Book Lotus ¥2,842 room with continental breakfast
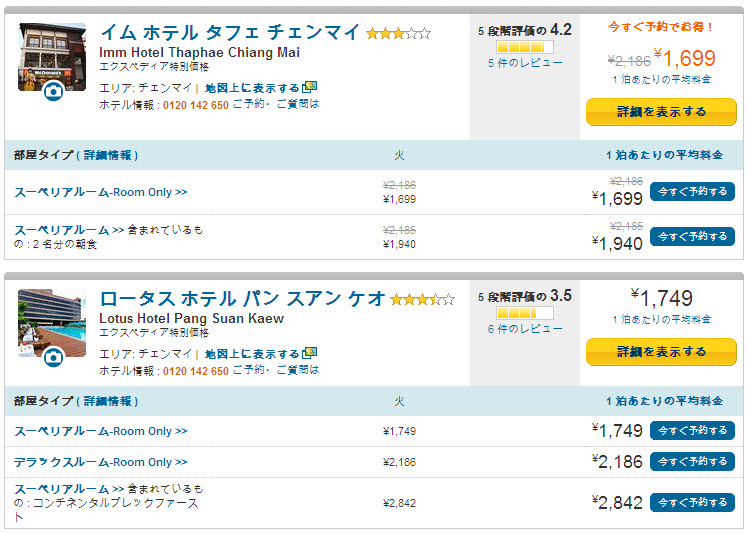This screenshot has width=748, height=534. tap(692, 503)
